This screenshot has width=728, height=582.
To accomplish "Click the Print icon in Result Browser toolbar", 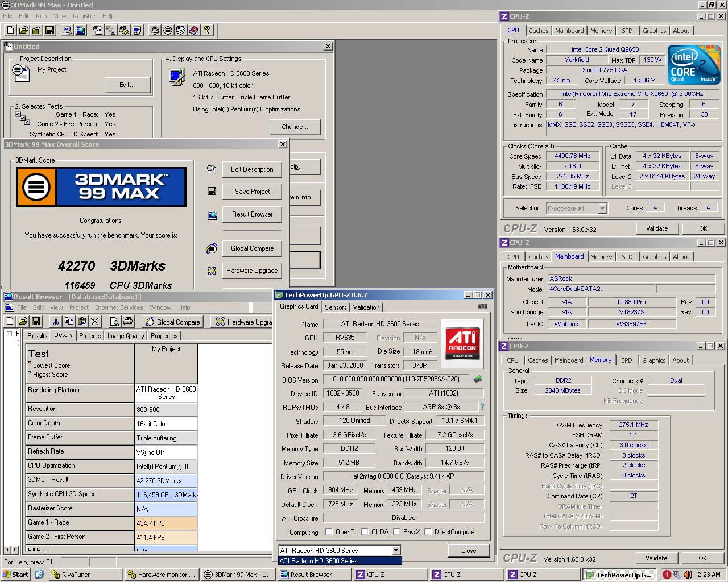I will pos(128,322).
